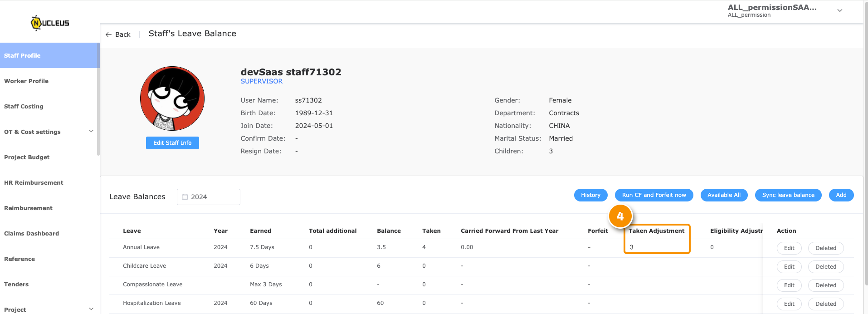Expand the account menu chevron
Image resolution: width=868 pixels, height=314 pixels.
click(840, 10)
